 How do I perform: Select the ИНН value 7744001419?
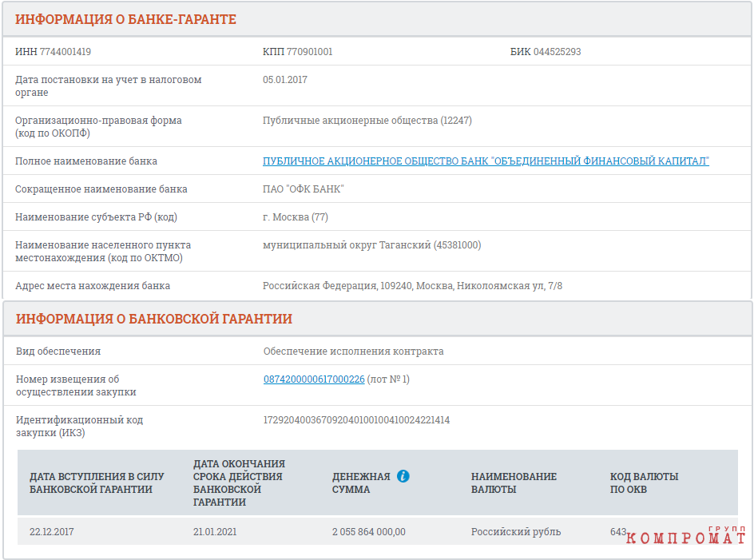[x=65, y=51]
